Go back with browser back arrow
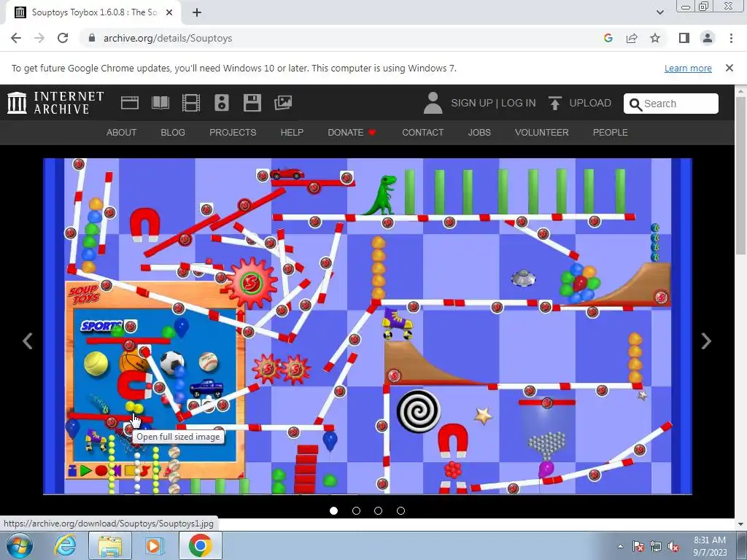 pyautogui.click(x=16, y=38)
